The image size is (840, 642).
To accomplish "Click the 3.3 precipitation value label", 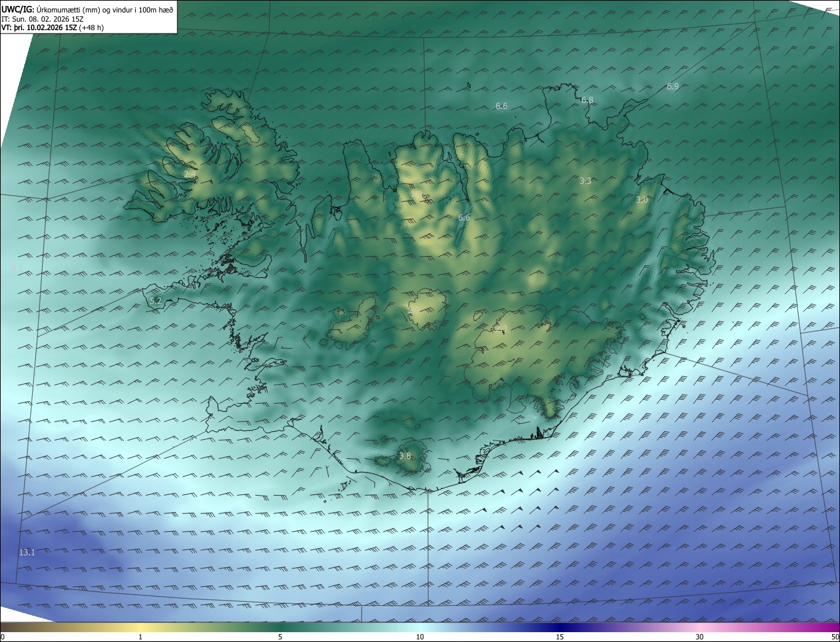I will coord(586,181).
